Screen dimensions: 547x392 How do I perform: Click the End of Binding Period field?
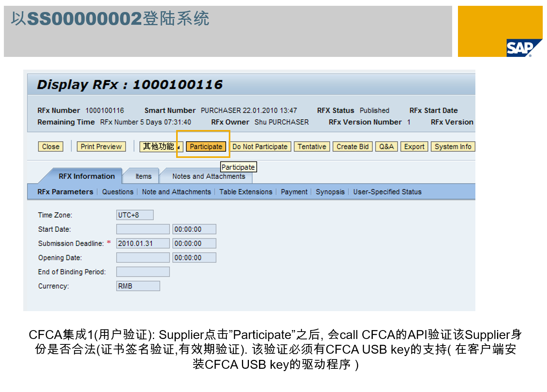click(x=143, y=272)
